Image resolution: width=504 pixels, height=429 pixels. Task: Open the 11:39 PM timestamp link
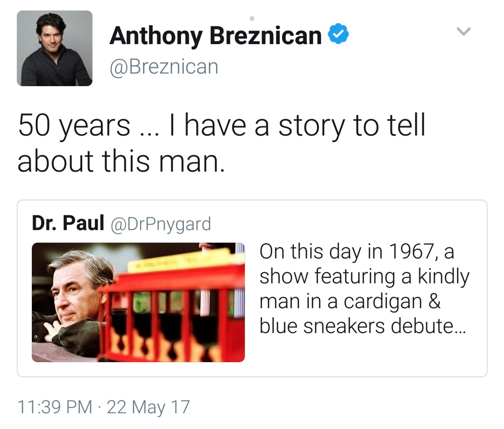click(x=55, y=407)
